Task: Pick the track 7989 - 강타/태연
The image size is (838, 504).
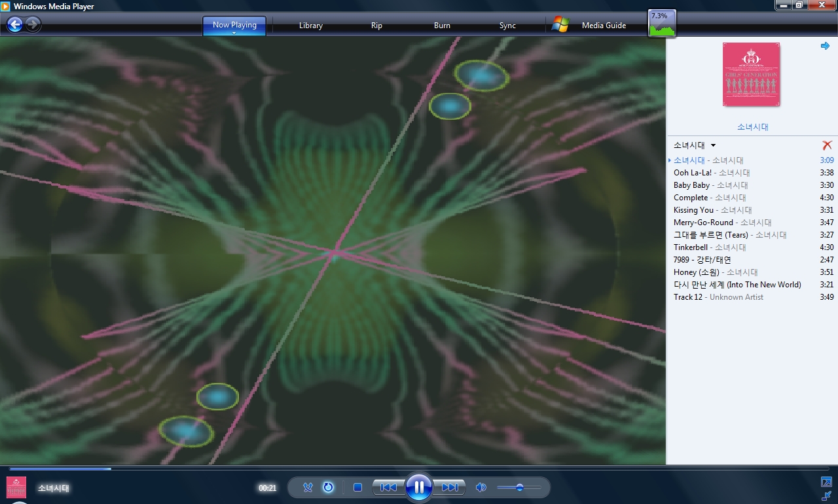Action: (752, 260)
